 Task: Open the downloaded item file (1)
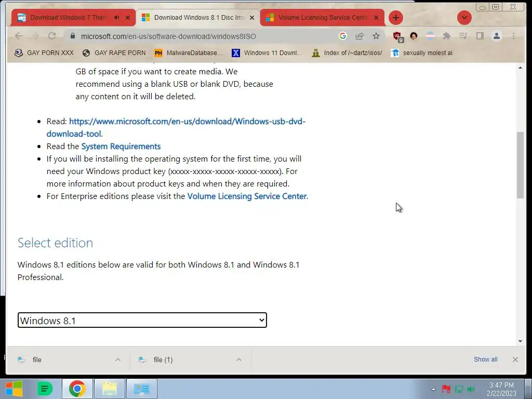[163, 360]
